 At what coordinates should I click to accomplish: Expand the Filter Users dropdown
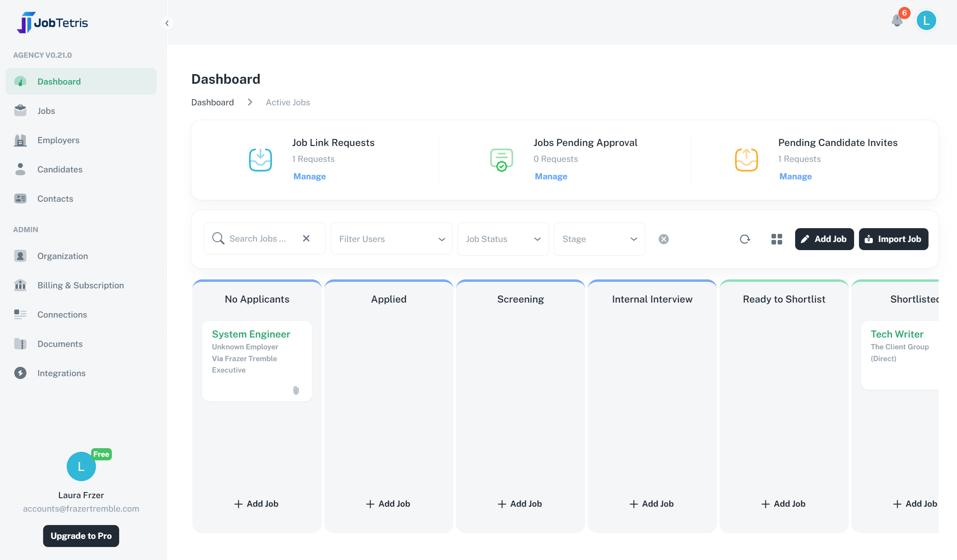tap(391, 239)
